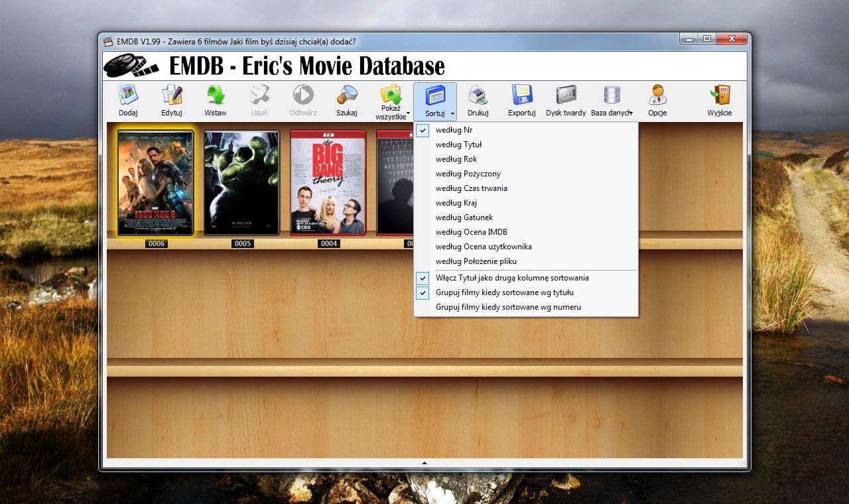This screenshot has width=849, height=504.
Task: Select sort option według Nr
Action: pos(526,130)
